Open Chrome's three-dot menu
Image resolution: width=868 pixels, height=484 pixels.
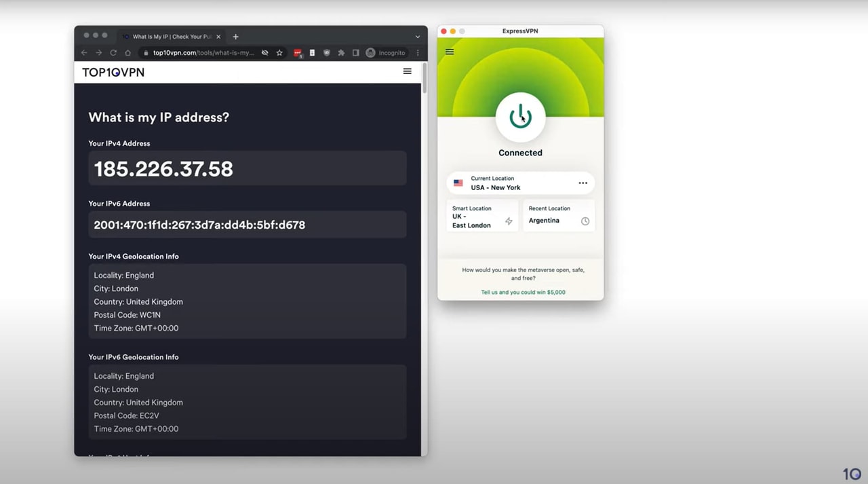coord(418,52)
